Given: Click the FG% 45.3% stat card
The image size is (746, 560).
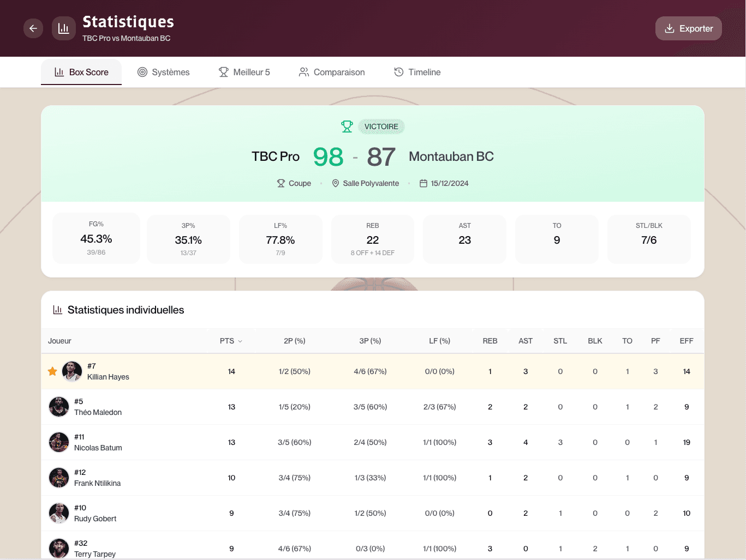Looking at the screenshot, I should (x=96, y=238).
